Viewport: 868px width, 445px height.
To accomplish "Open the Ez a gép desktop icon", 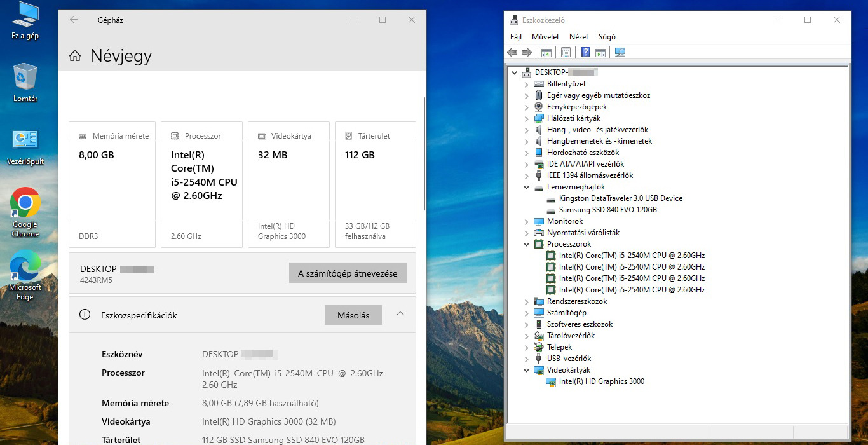I will [x=25, y=20].
